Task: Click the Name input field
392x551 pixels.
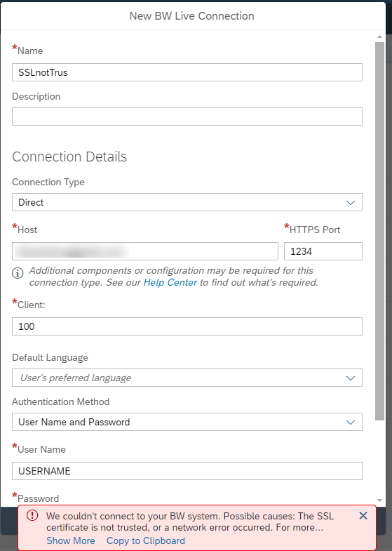Action: tap(187, 72)
